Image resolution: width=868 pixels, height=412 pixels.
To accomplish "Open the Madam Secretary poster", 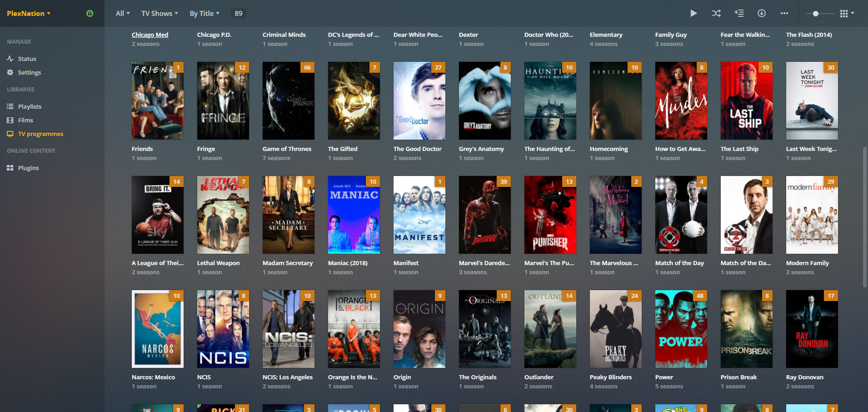I will 289,215.
